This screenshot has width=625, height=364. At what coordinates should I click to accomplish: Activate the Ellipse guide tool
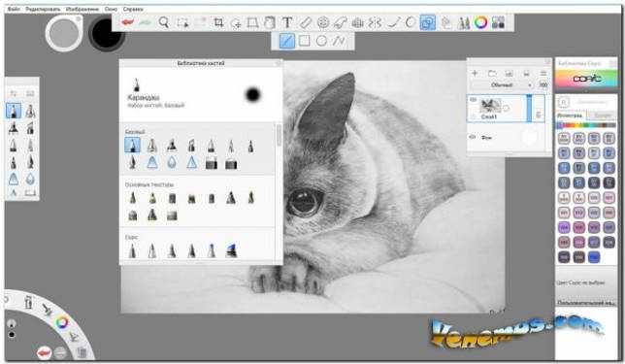[323, 22]
